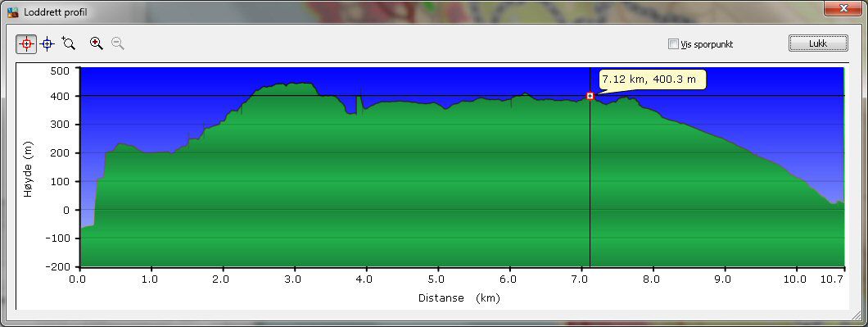Click the greyed zoom out magnifier
This screenshot has width=868, height=327.
[x=117, y=43]
